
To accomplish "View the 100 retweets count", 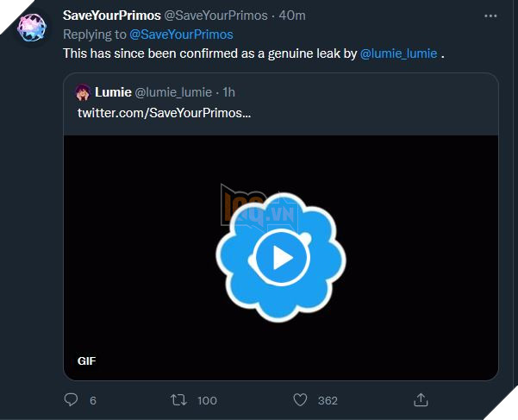I will pyautogui.click(x=207, y=400).
